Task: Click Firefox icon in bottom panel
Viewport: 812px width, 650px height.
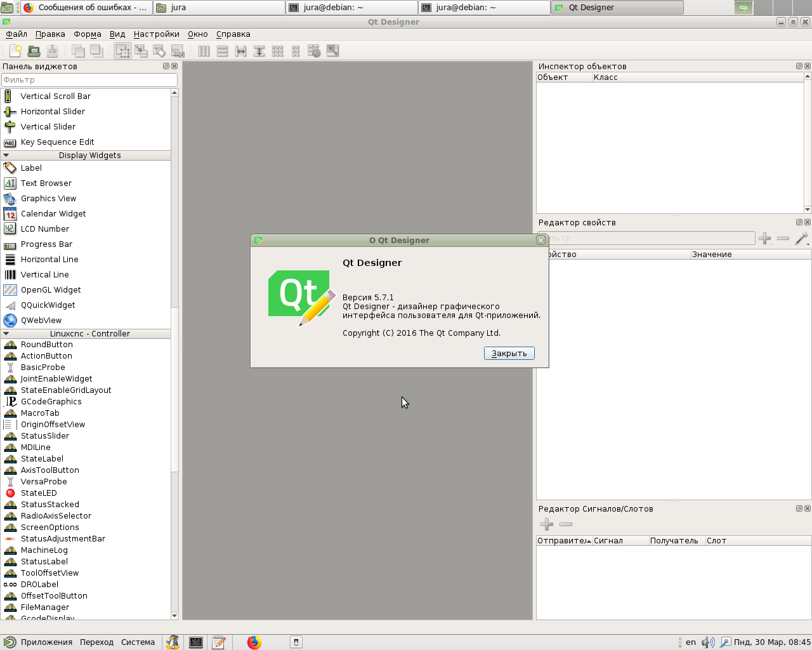Action: pos(254,642)
